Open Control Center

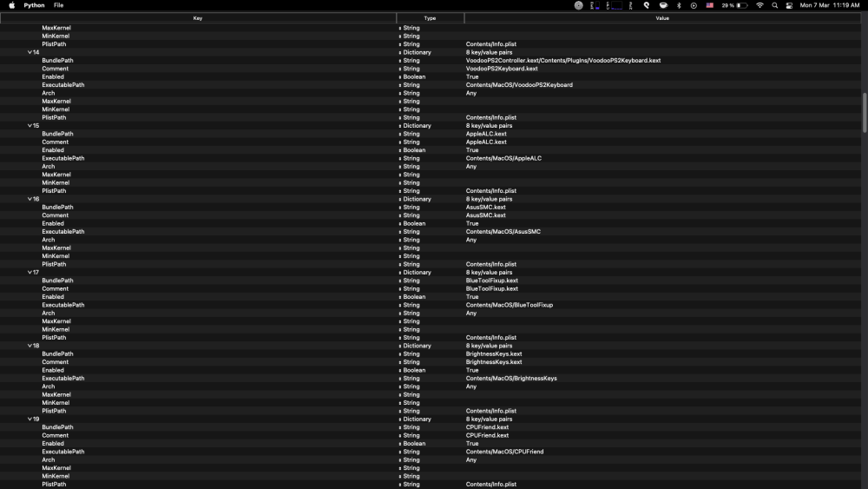(x=789, y=5)
